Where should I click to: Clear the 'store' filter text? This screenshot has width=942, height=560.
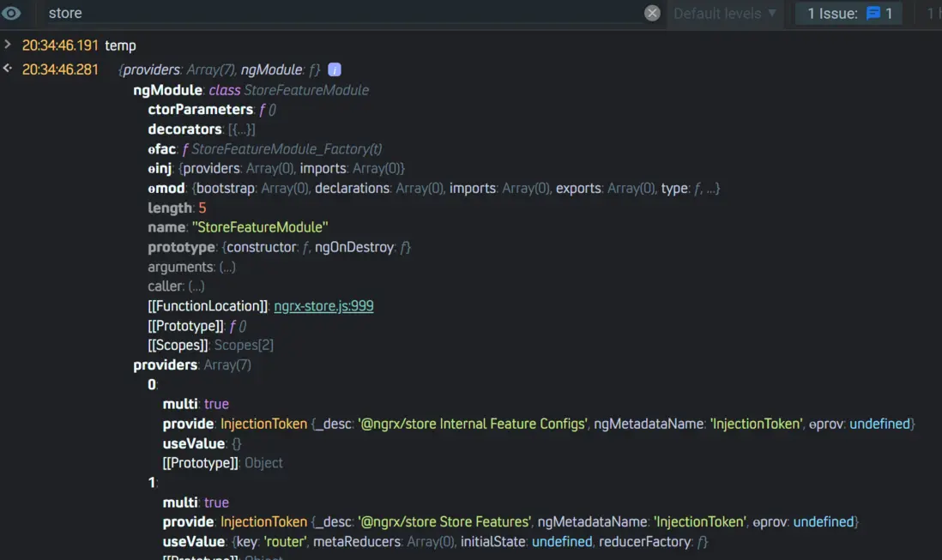coord(652,13)
